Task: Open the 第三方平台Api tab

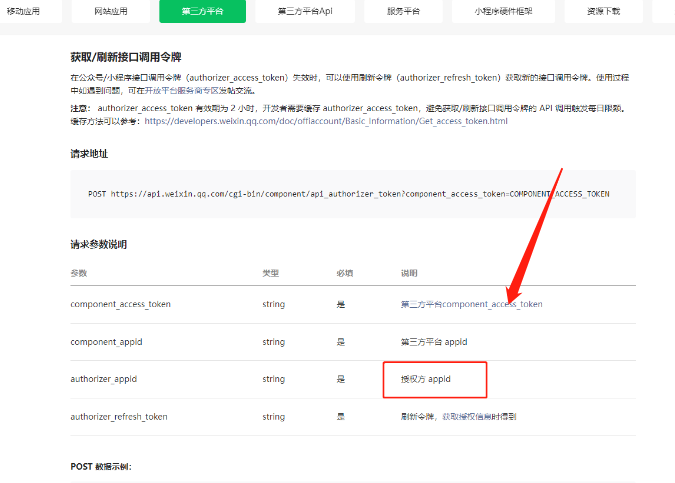Action: coord(305,11)
